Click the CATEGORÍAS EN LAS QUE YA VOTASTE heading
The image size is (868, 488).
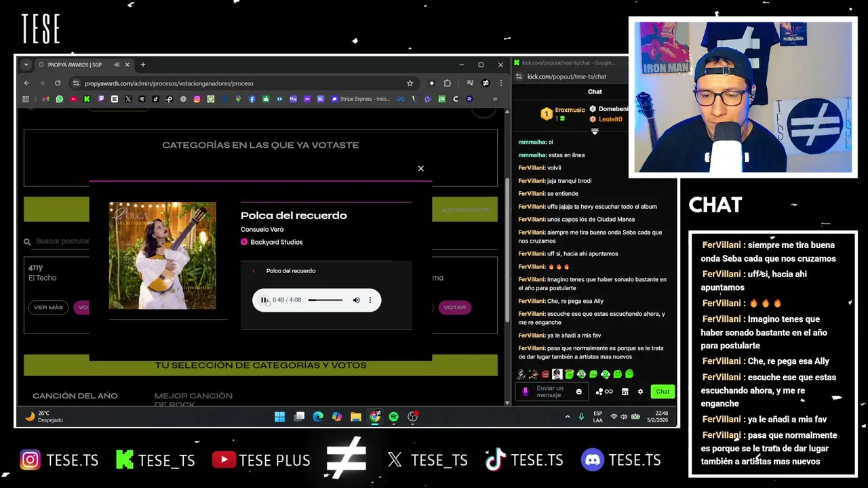pyautogui.click(x=260, y=145)
